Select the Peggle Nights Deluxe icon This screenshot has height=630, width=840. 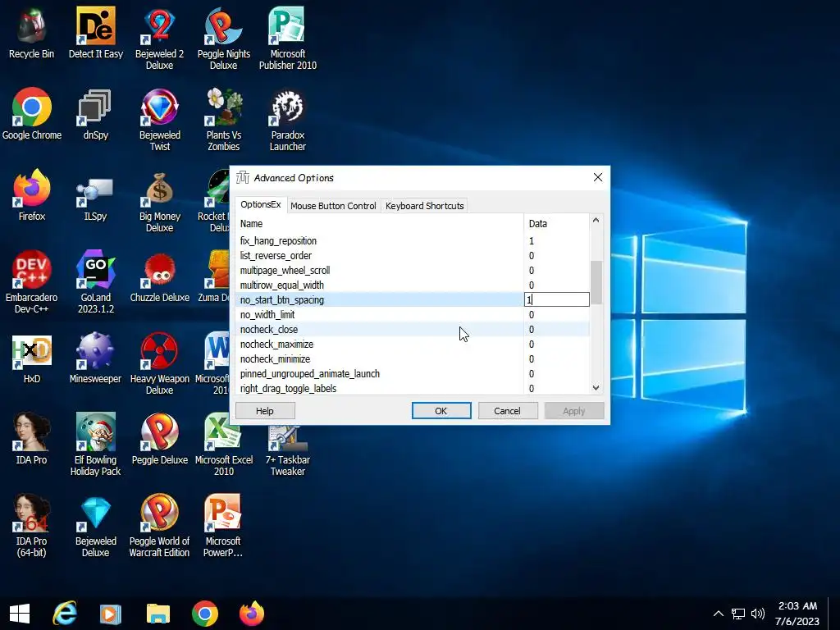(x=223, y=39)
